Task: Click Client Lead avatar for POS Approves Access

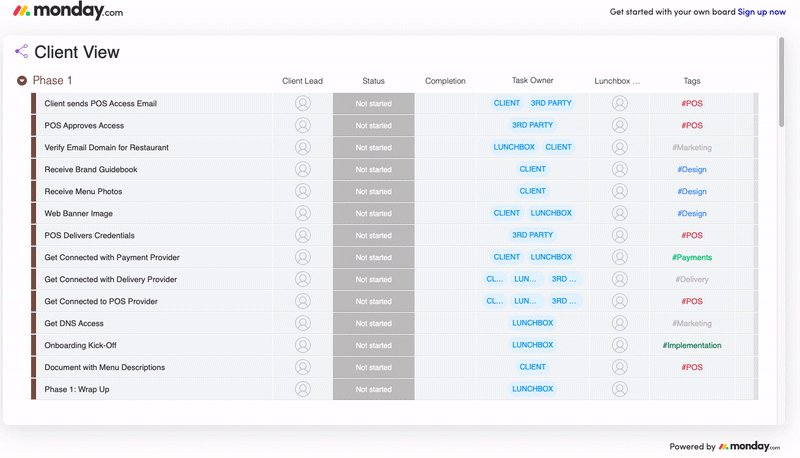Action: (x=303, y=125)
